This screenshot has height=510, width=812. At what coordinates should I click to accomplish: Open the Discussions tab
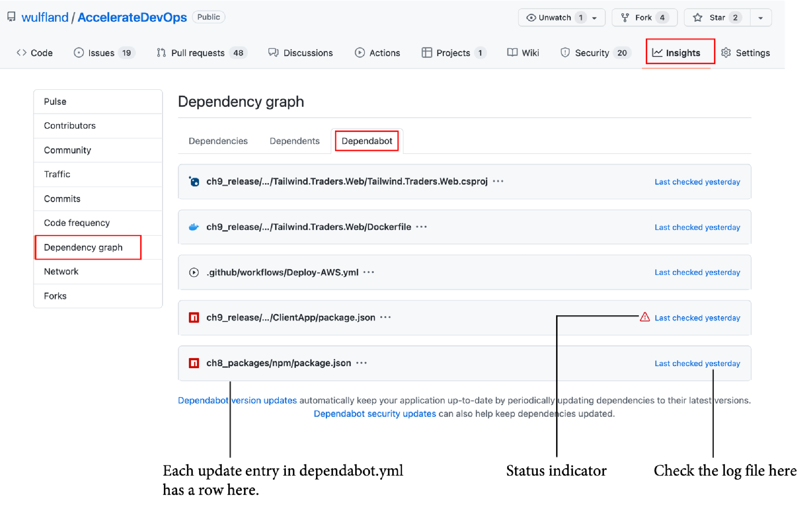click(300, 53)
